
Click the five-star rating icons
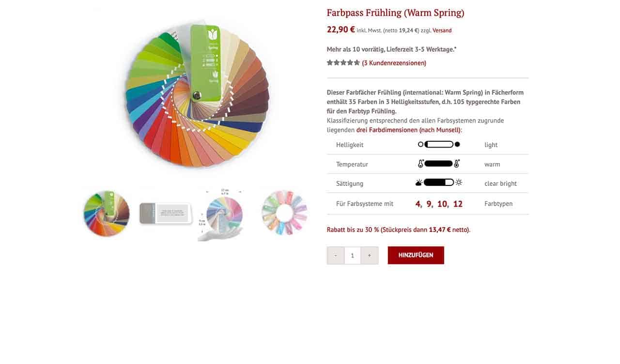pos(343,63)
